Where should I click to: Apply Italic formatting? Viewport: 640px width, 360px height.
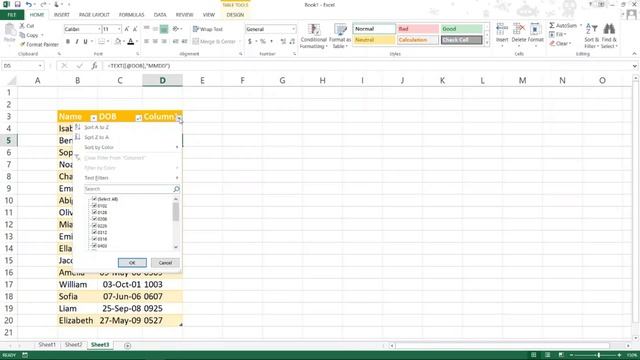pos(76,42)
